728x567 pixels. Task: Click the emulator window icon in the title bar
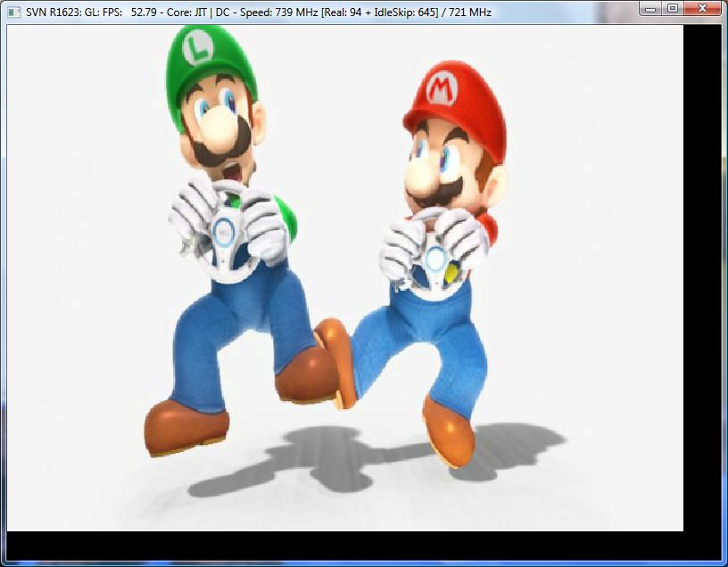pyautogui.click(x=14, y=12)
